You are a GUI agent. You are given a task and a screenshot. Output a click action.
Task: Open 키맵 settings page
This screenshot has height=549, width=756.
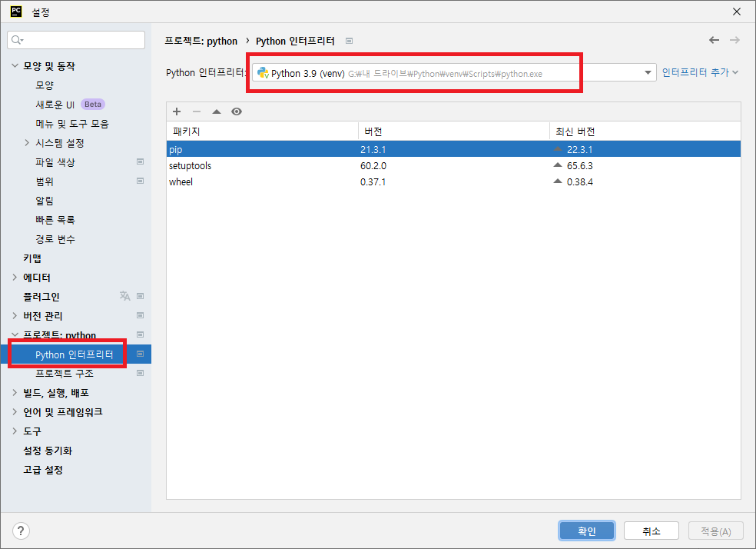(x=32, y=258)
